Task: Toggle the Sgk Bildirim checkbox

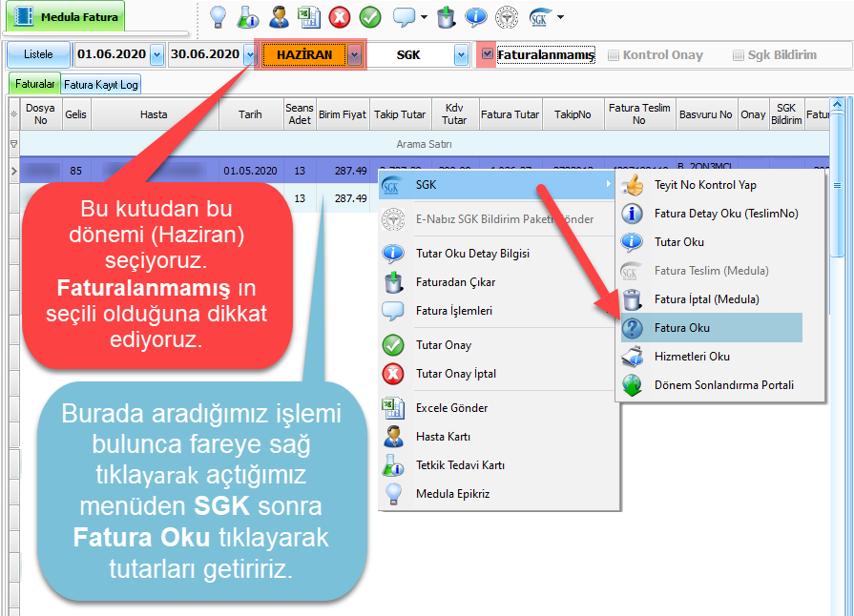Action: tap(739, 55)
